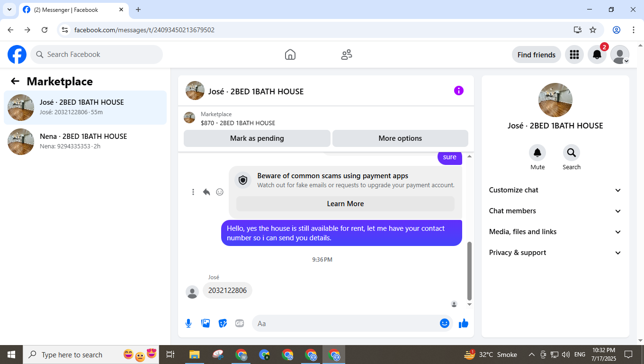Open conversation information purple icon

[x=459, y=91]
